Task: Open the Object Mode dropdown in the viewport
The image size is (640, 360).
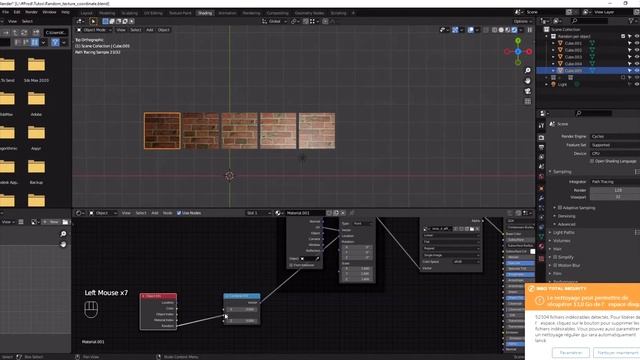Action: pos(94,30)
